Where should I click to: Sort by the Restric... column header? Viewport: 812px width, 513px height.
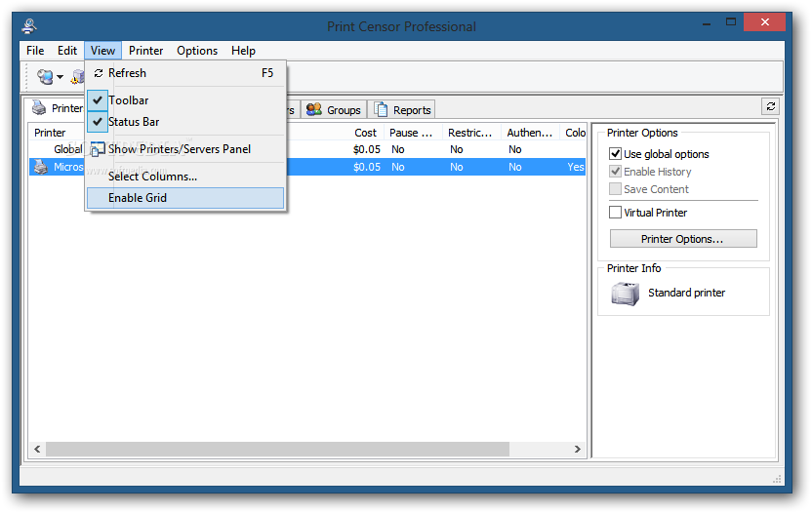[470, 133]
